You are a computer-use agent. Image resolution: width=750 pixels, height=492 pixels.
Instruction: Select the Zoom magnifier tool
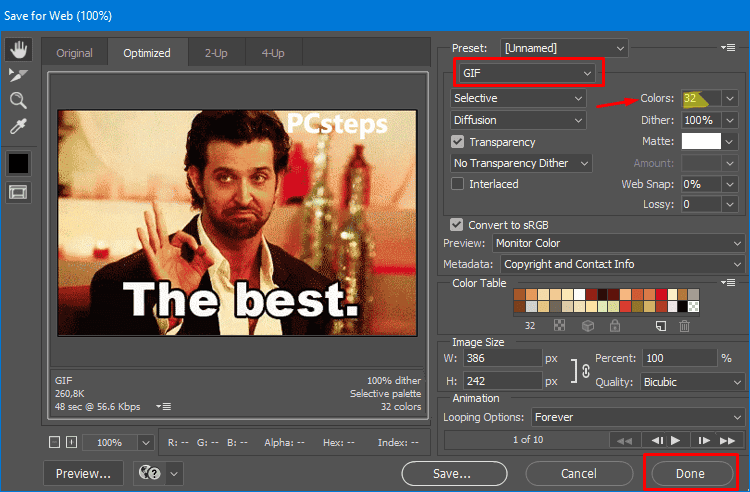pos(19,100)
